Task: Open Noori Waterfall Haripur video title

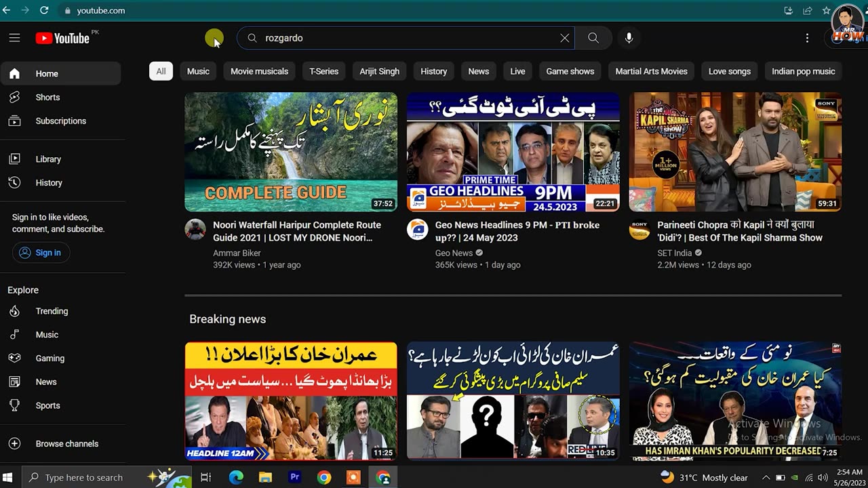Action: [x=297, y=231]
